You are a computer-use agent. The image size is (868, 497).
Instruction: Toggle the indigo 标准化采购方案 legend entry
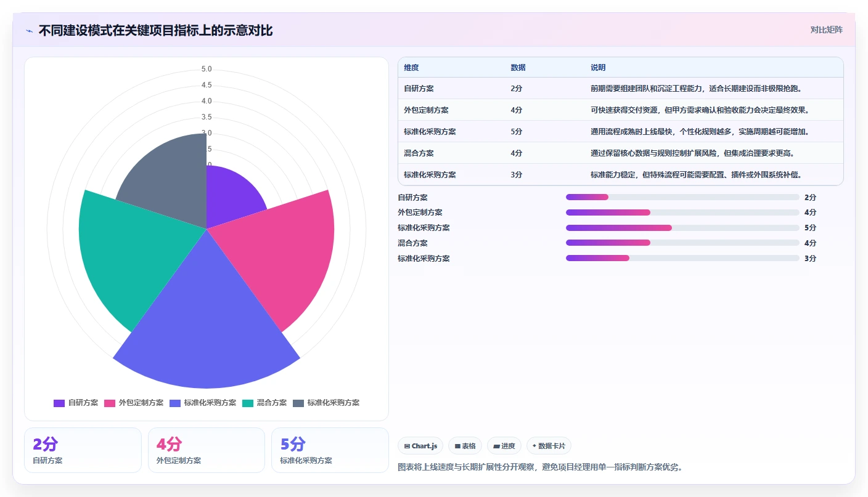(x=203, y=403)
